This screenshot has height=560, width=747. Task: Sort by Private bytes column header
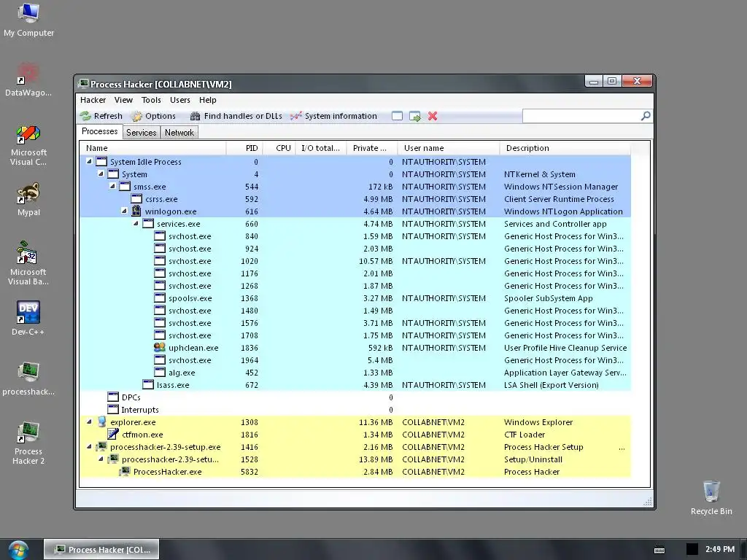coord(371,148)
